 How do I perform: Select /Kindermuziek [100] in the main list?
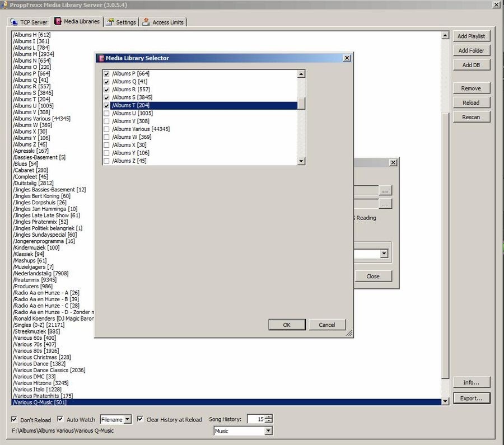36,247
